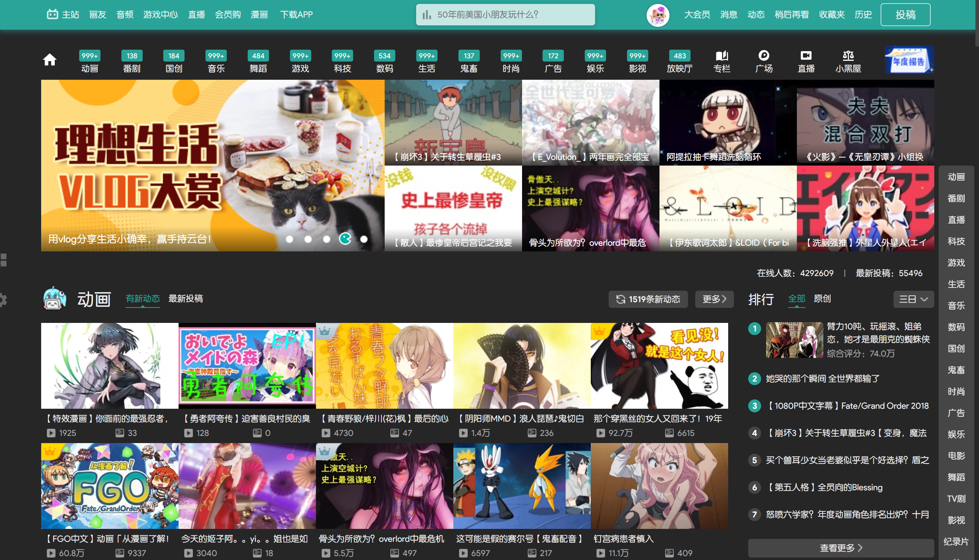Viewport: 979px width, 560px height.
Task: Click the 直播 live camera icon
Action: tap(806, 56)
